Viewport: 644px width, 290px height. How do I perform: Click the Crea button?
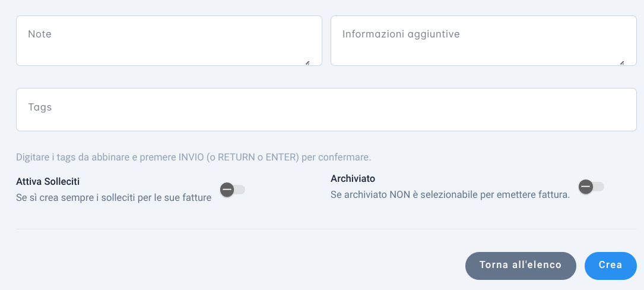pos(610,266)
